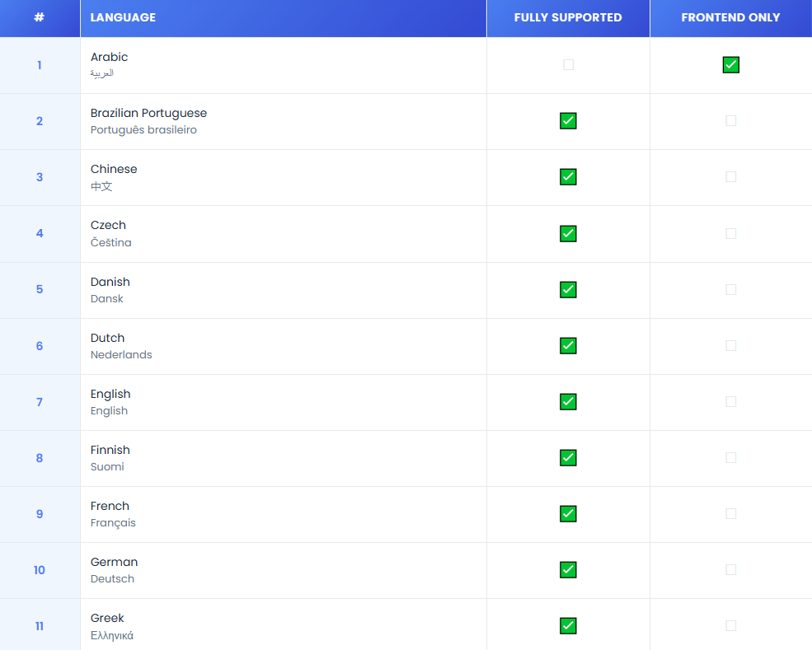
Task: Toggle Fully Supported checkbox for English
Action: [x=568, y=402]
